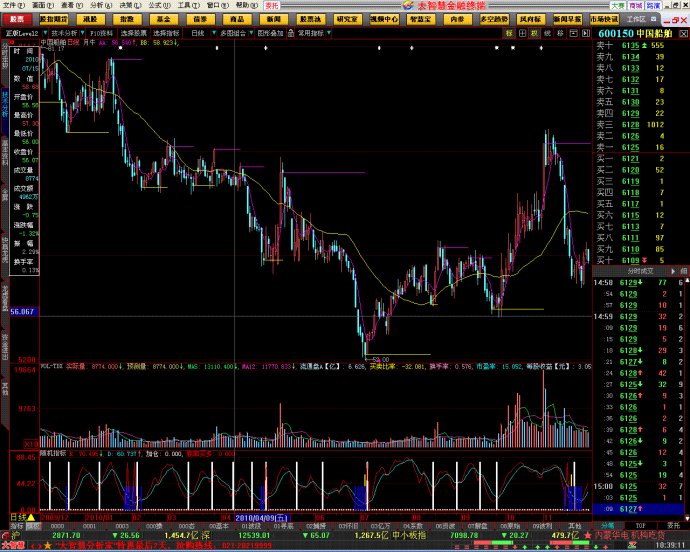Image resolution: width=690 pixels, height=552 pixels.
Task: Click 选择股票 in the toolbar
Action: (x=134, y=33)
